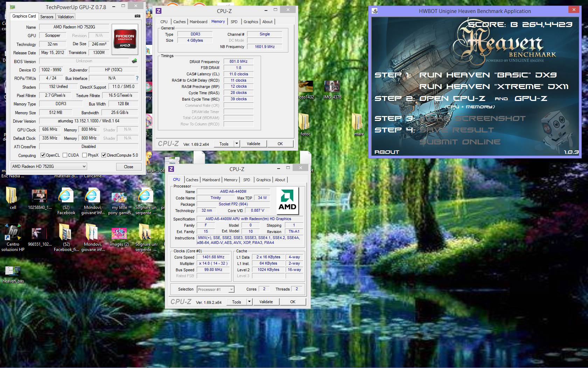588x368 pixels.
Task: Open the Memory tab in CPU-Z CPU window
Action: (231, 180)
